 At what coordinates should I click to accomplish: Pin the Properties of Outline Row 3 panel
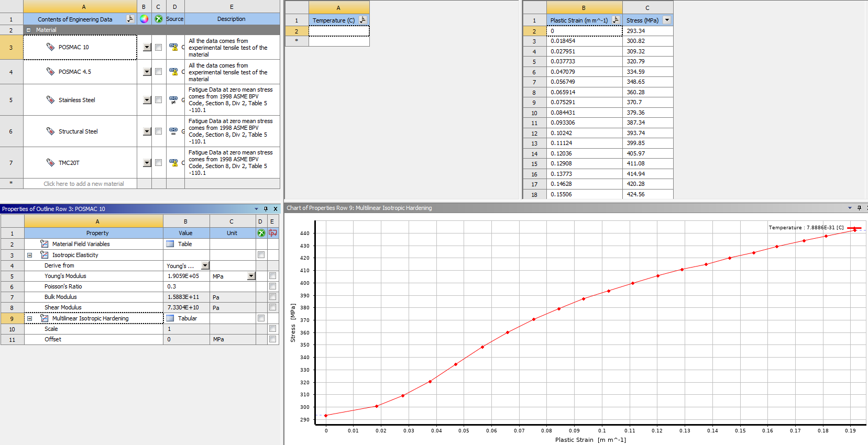click(x=266, y=209)
